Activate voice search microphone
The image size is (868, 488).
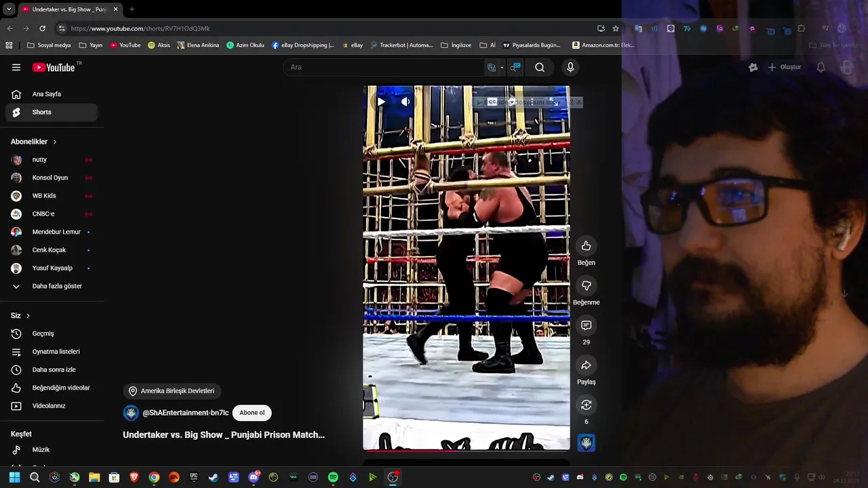(570, 67)
